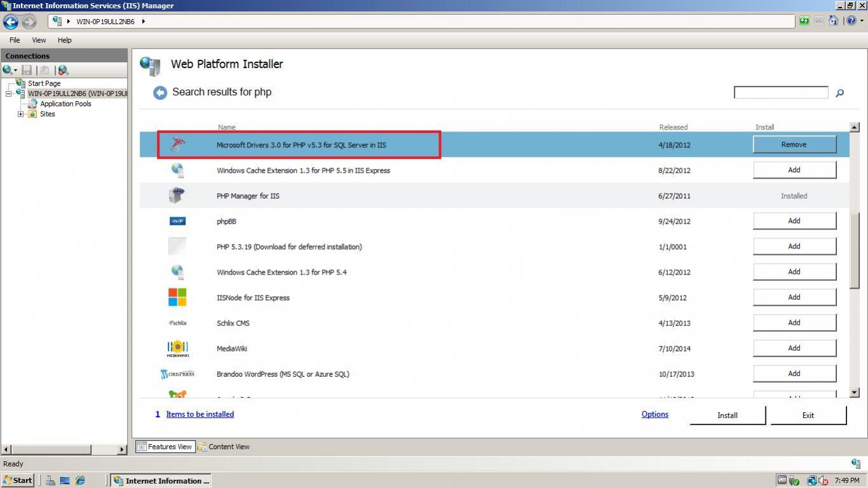Open Help via the blue question mark

[851, 21]
